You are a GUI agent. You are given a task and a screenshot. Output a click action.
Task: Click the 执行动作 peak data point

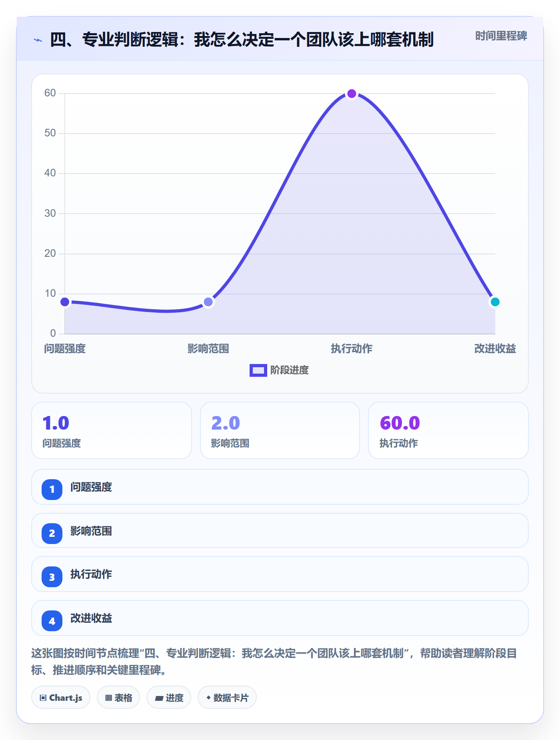coord(352,94)
